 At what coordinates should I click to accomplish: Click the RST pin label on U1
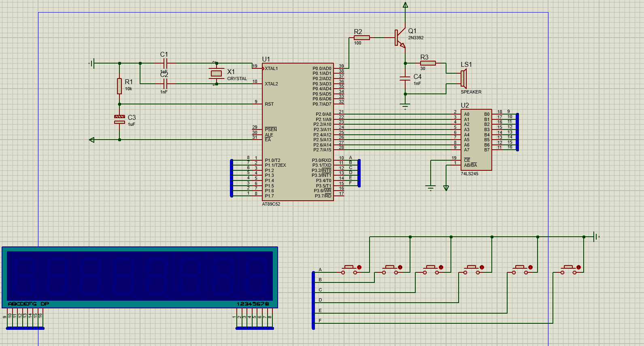click(x=269, y=104)
